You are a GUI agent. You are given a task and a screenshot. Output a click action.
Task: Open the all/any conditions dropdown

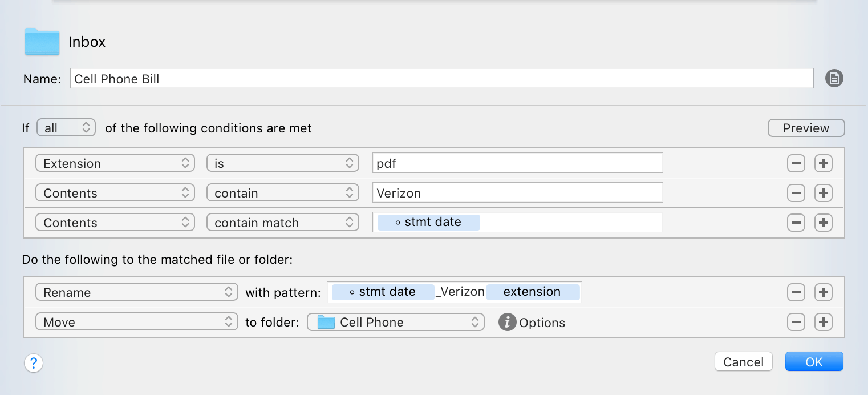[x=66, y=128]
